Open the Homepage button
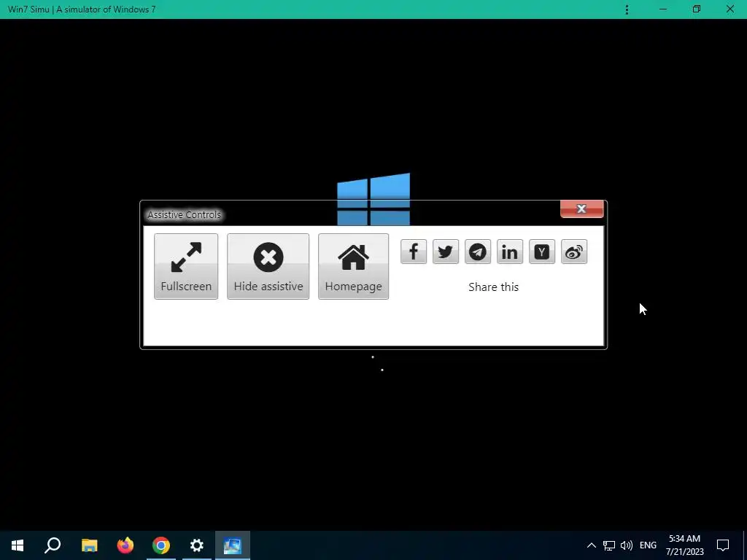This screenshot has width=747, height=560. pos(354,266)
